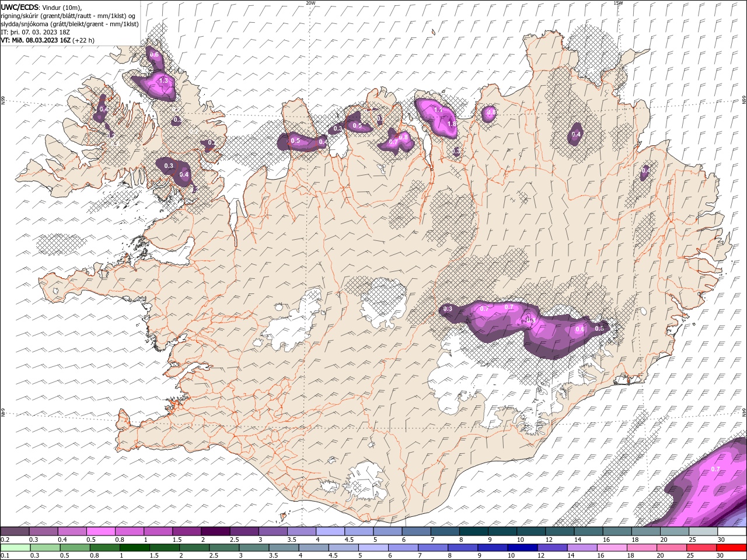Select the bottom legend swatch between 1 and 1.5
This screenshot has width=747, height=560.
coord(135,548)
